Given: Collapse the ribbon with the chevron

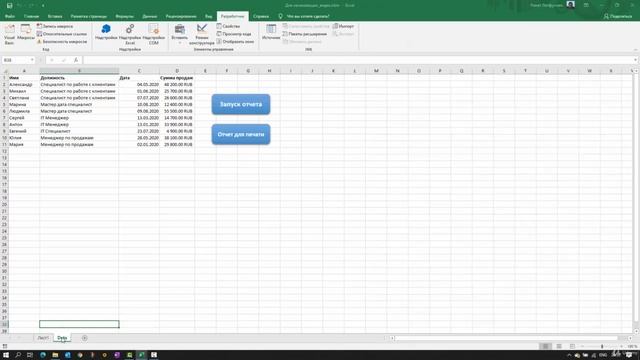Looking at the screenshot, I should 636,50.
